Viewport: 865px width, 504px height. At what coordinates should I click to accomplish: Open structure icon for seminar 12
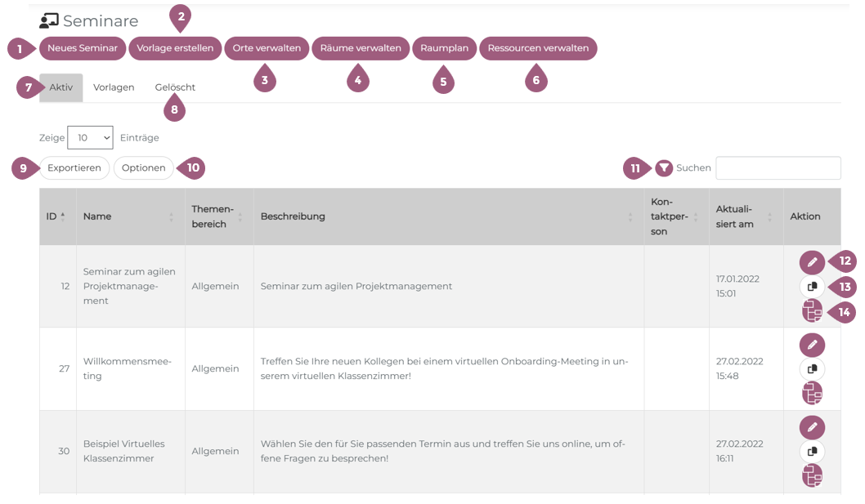[812, 311]
